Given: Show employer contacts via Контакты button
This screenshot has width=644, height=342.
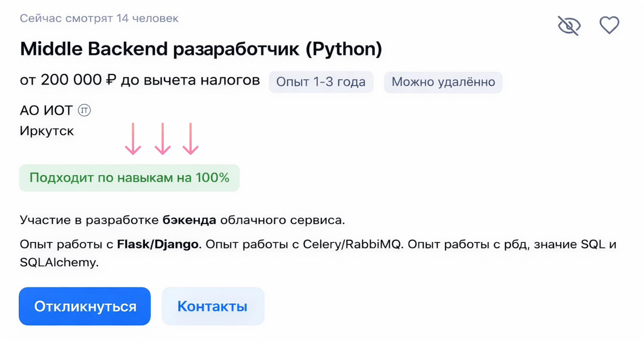Looking at the screenshot, I should tap(213, 306).
